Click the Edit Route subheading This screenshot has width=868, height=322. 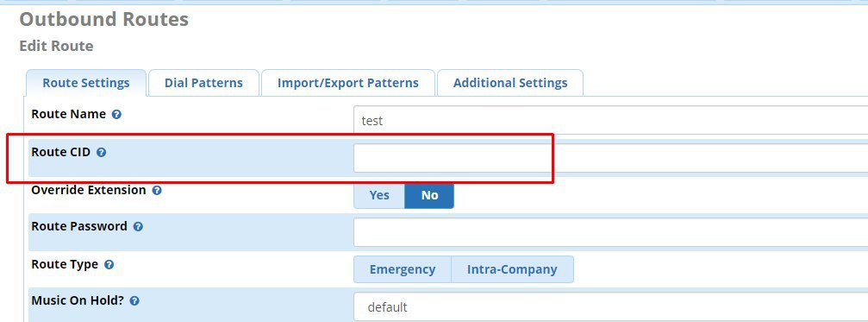[56, 46]
